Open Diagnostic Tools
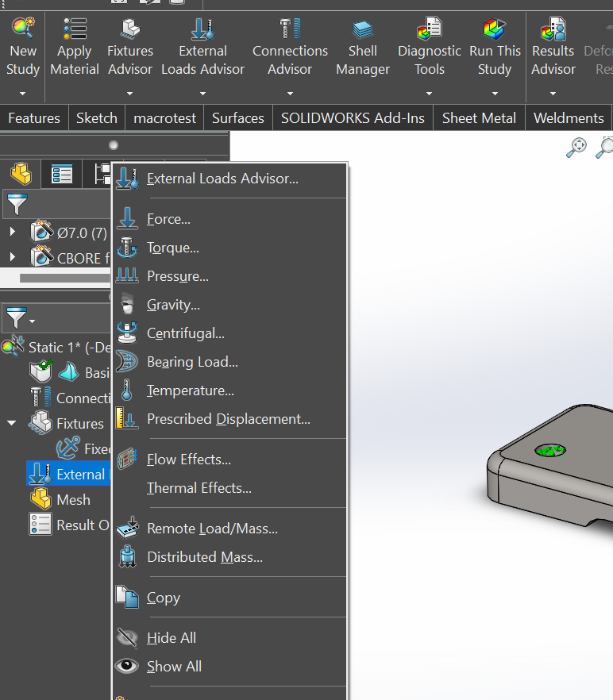The width and height of the screenshot is (613, 700). pos(429,29)
